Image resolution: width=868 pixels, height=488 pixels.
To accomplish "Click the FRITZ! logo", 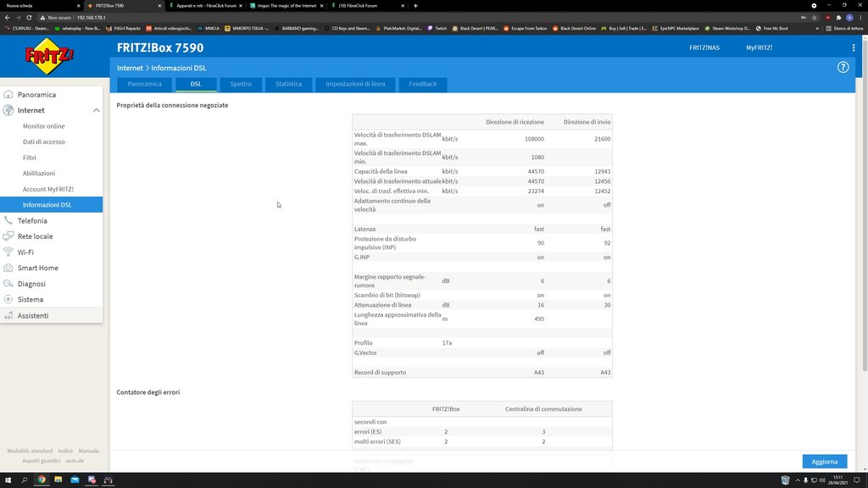I will [x=49, y=56].
